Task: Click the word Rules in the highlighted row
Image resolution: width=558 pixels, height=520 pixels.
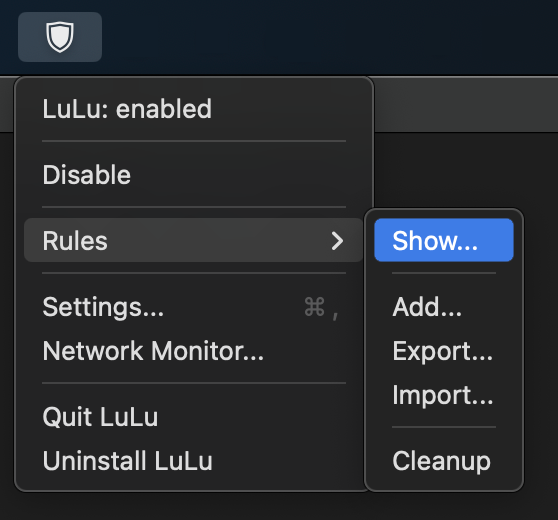Action: [75, 241]
